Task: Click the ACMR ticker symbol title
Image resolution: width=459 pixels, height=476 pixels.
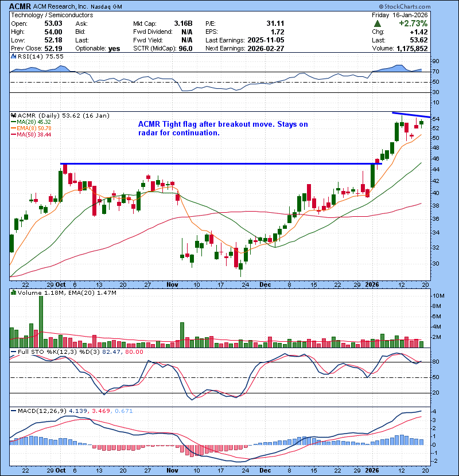Action: (x=20, y=6)
